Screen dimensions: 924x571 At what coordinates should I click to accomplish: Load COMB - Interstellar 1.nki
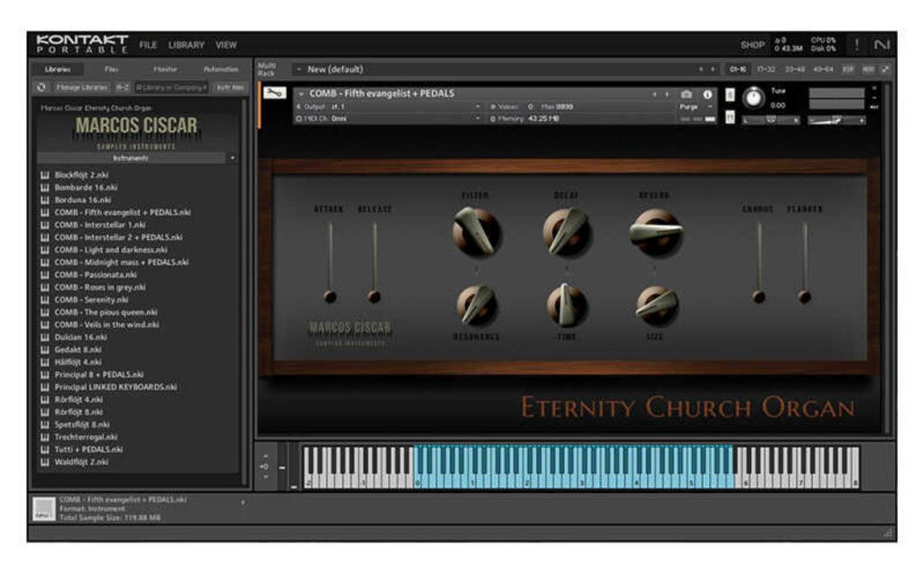click(x=99, y=225)
